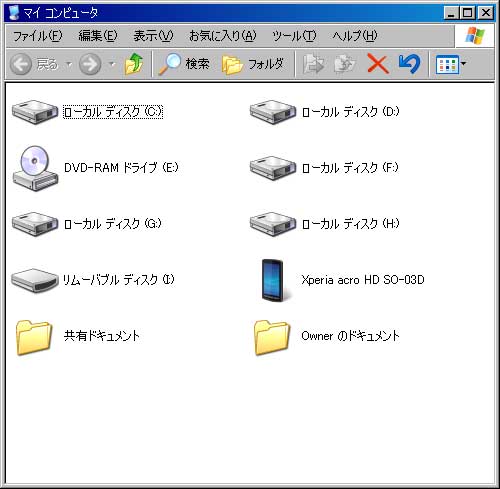Select ローカル ディスク (C:) drive

click(87, 112)
